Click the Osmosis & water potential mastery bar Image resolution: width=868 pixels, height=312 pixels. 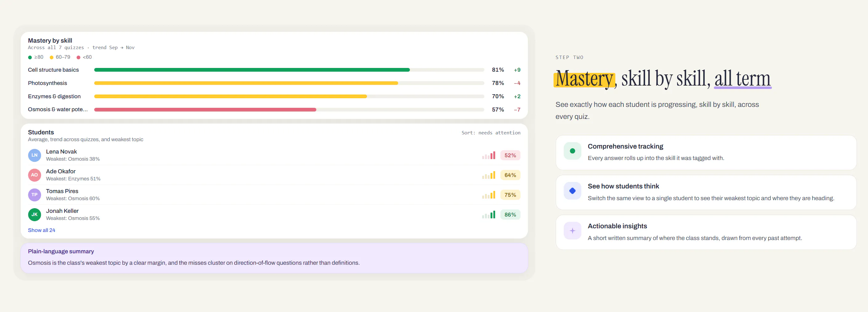(x=289, y=109)
